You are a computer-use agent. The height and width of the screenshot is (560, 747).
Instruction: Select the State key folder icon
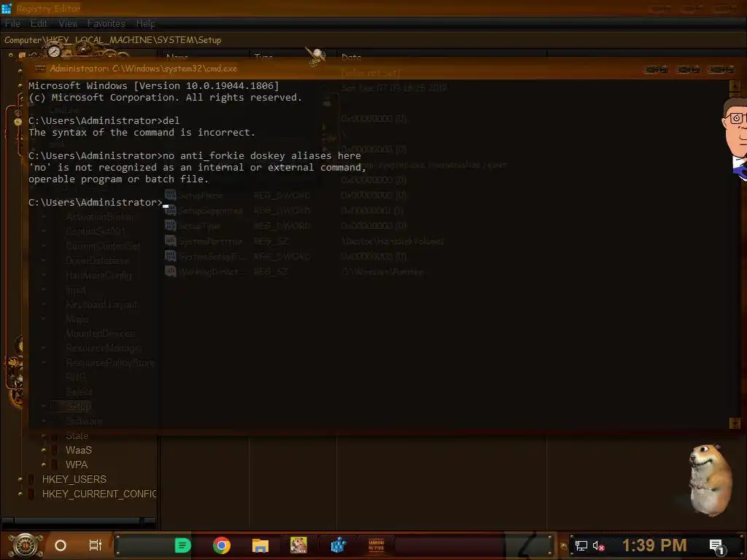tap(55, 436)
